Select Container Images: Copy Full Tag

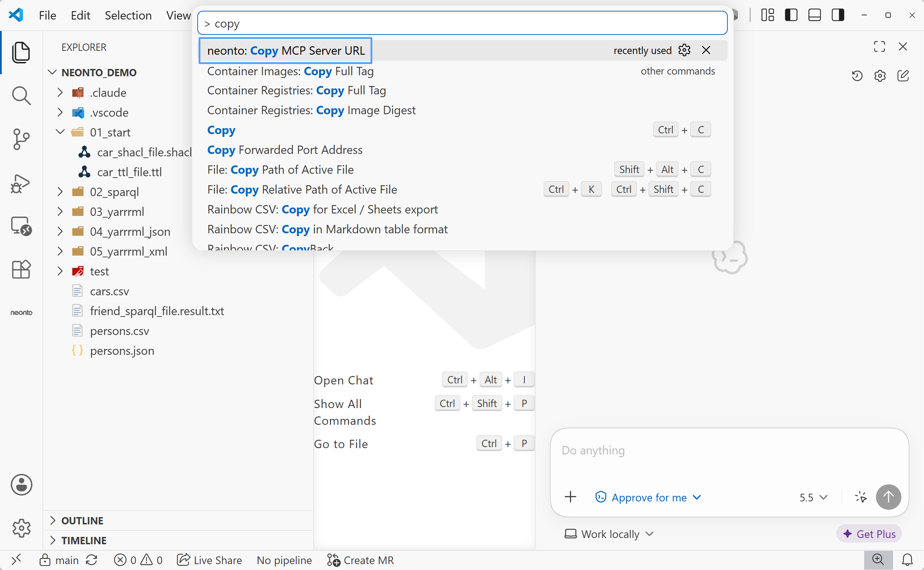463,71
